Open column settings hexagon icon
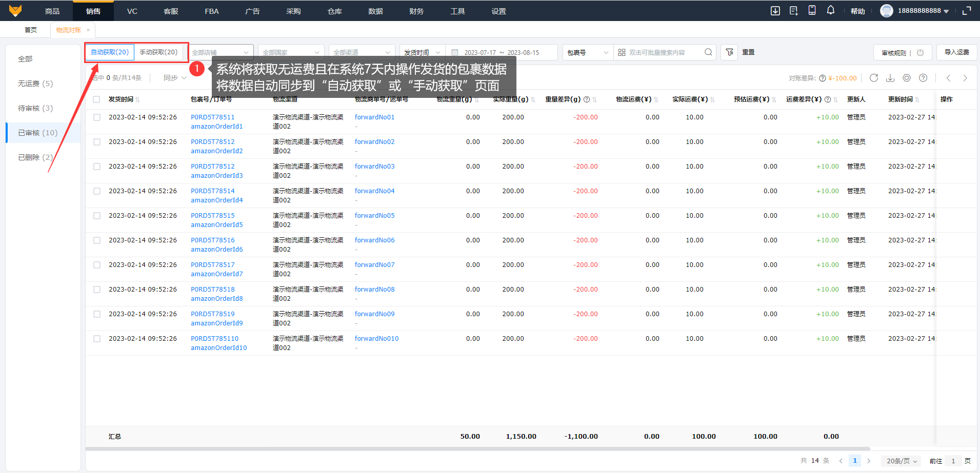980x473 pixels. click(x=907, y=78)
